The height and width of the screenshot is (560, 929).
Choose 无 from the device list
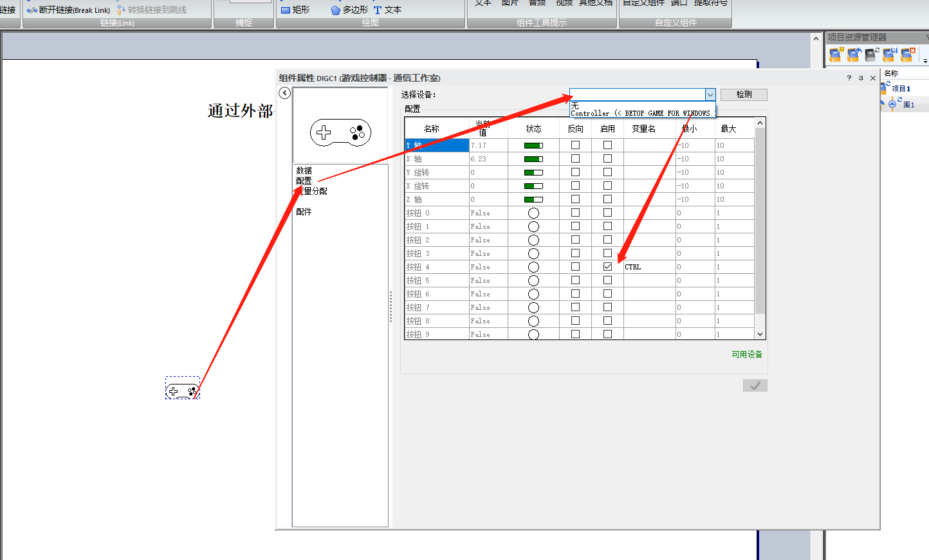pyautogui.click(x=643, y=105)
